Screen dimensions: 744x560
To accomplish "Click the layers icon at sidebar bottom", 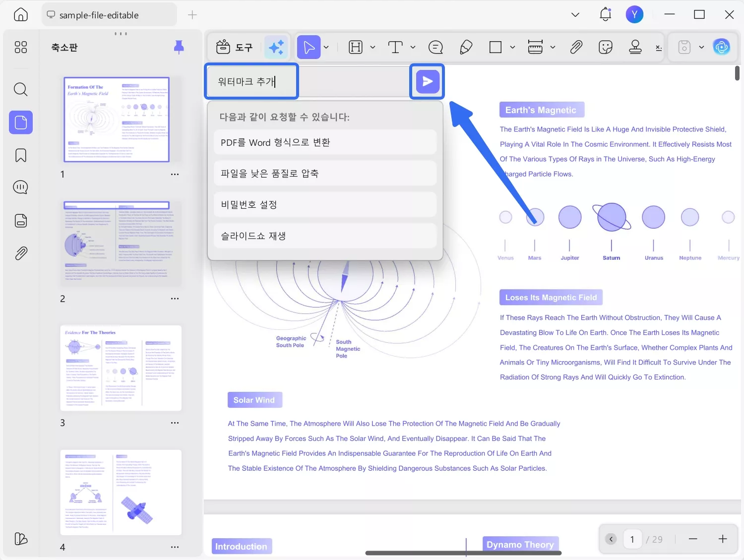I will click(21, 539).
